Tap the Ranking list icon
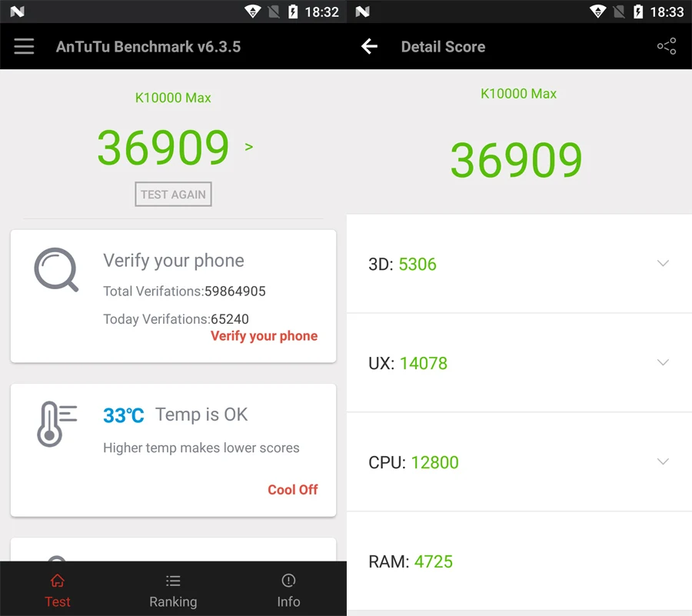The image size is (692, 616). [173, 581]
